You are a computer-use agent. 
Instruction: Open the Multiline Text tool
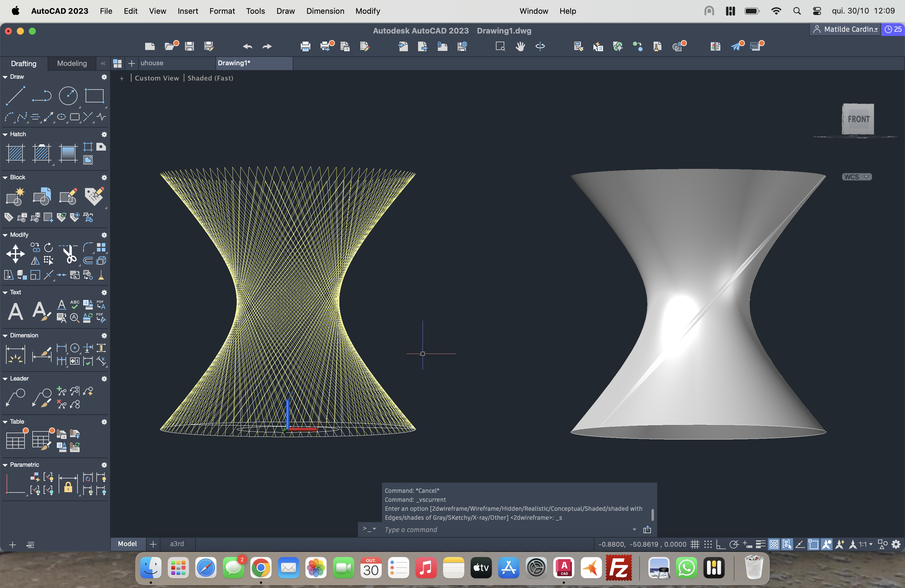click(15, 311)
